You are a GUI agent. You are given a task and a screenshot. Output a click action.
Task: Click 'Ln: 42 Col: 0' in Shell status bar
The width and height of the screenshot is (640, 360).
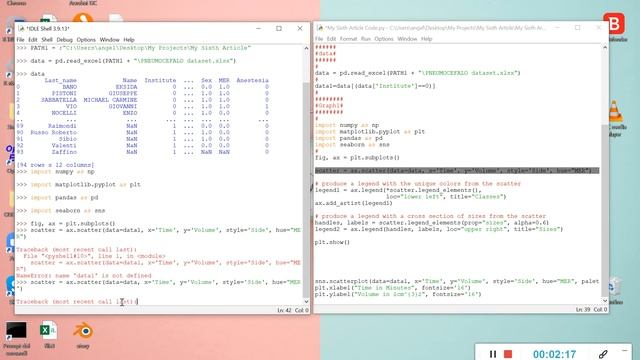pyautogui.click(x=293, y=310)
